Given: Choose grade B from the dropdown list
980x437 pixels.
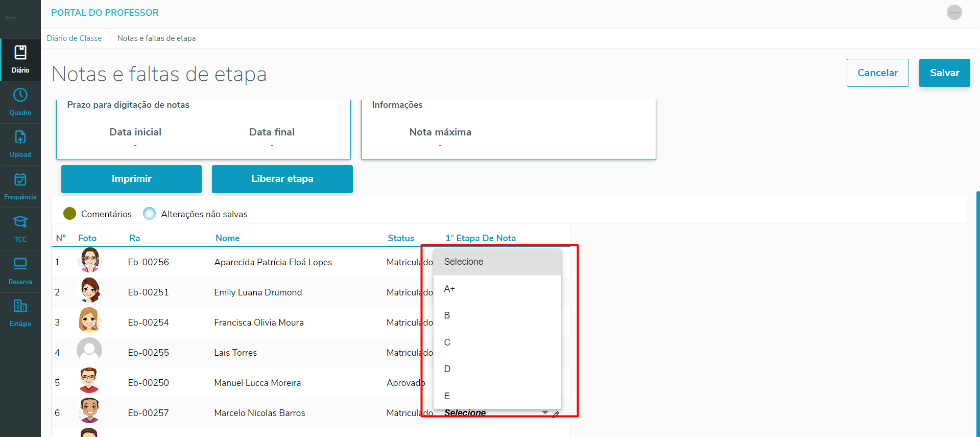Looking at the screenshot, I should coord(497,315).
